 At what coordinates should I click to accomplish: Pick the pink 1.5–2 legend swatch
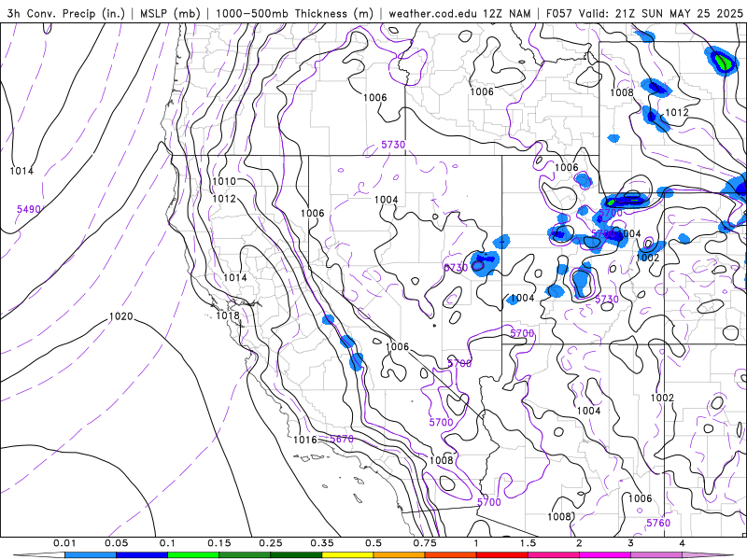[554, 555]
